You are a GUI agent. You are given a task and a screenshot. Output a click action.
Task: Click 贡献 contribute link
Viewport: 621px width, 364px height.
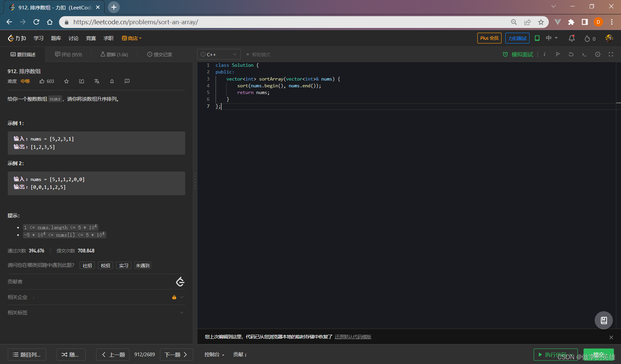pos(240,354)
